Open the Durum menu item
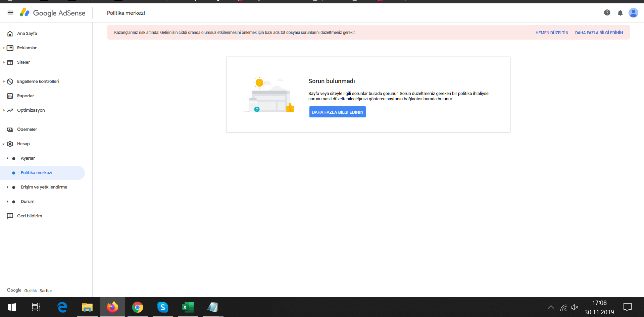The width and height of the screenshot is (644, 317). [28, 202]
